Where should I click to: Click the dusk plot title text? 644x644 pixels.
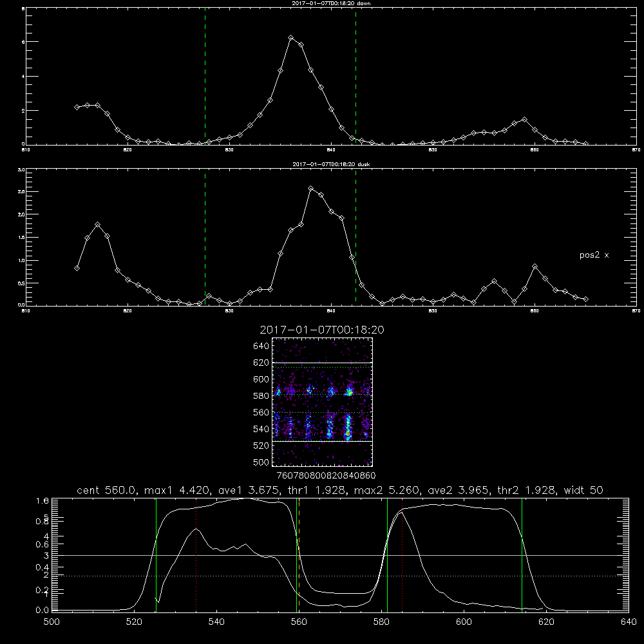[x=331, y=164]
